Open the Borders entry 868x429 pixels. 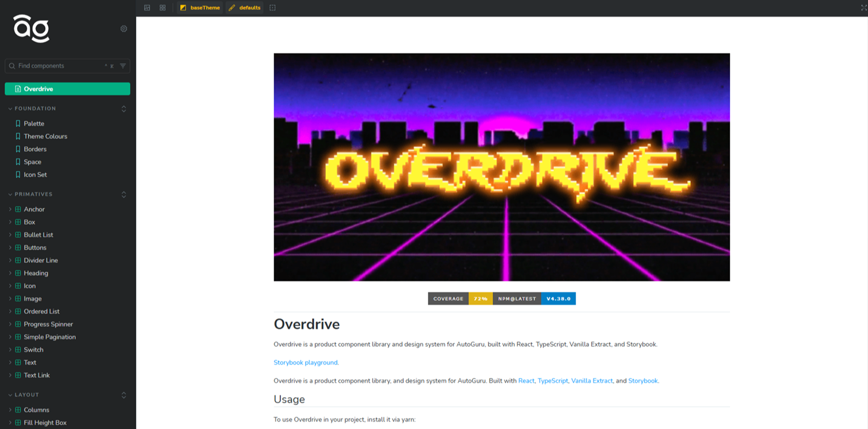coord(35,149)
